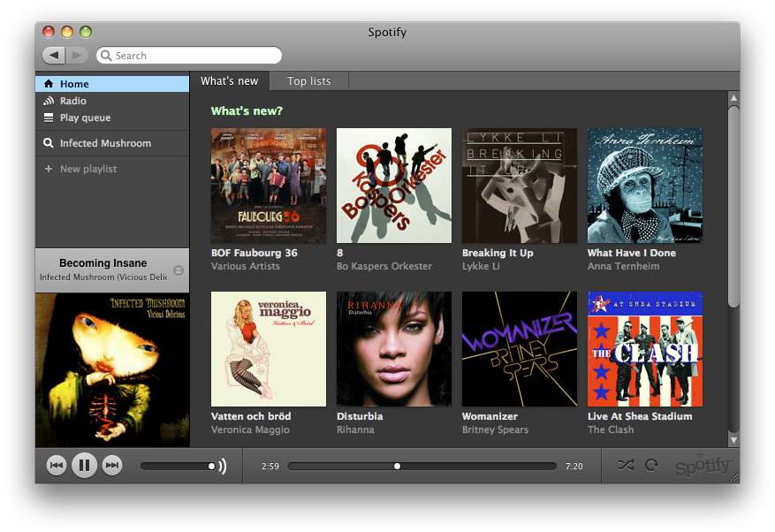This screenshot has height=532, width=775.
Task: Open the Womanizer album cover
Action: pos(520,349)
